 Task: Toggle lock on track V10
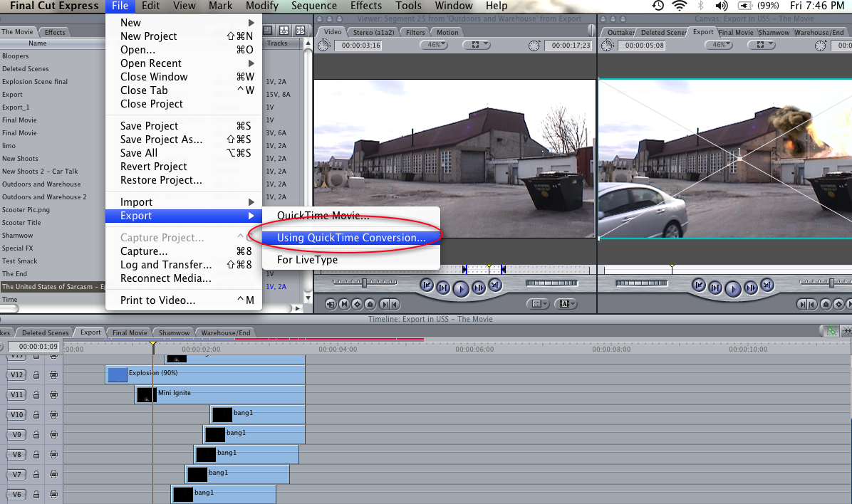[x=36, y=415]
